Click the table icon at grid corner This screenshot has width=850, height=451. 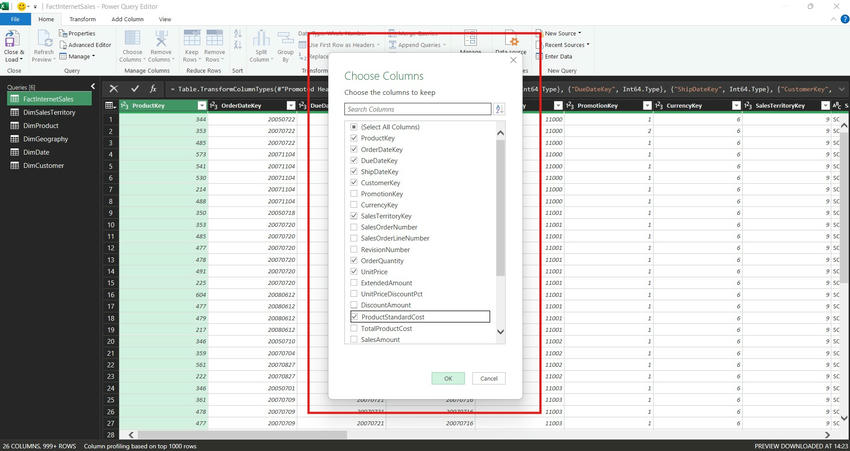click(110, 106)
